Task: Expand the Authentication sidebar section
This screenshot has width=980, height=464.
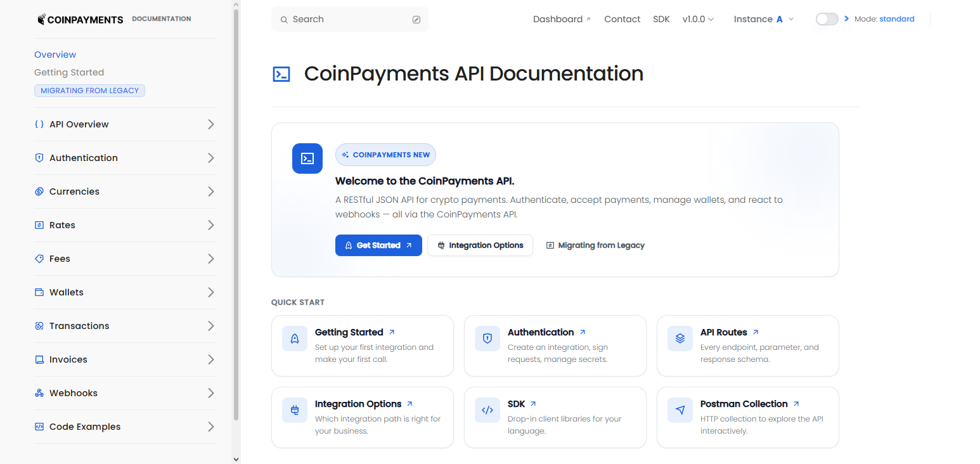Action: 211,158
